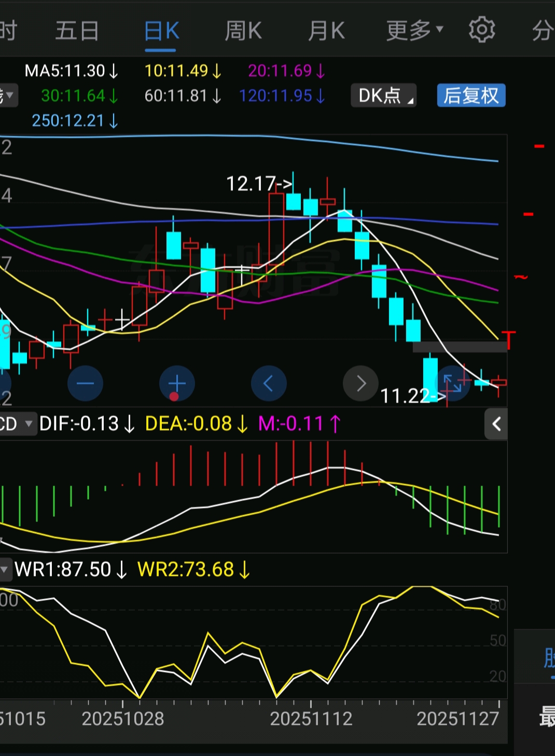The width and height of the screenshot is (555, 756).
Task: Open the 月K monthly chart tab
Action: (326, 31)
